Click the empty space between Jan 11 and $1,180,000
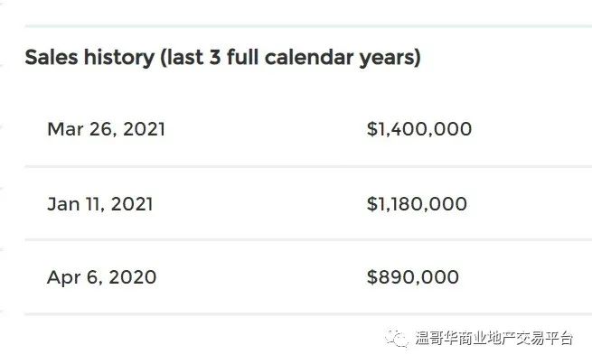Viewport: 592px width, 364px height. click(259, 204)
